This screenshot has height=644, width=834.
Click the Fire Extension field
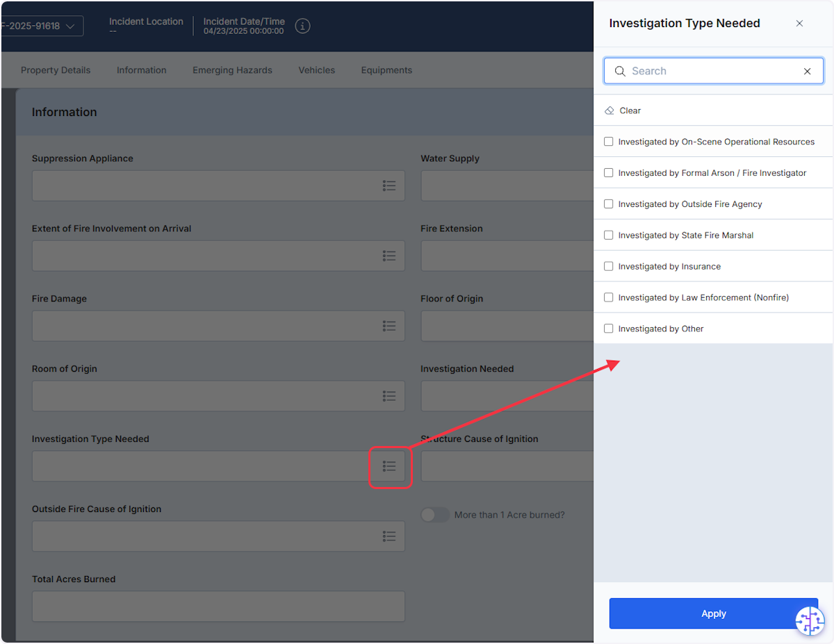point(507,256)
